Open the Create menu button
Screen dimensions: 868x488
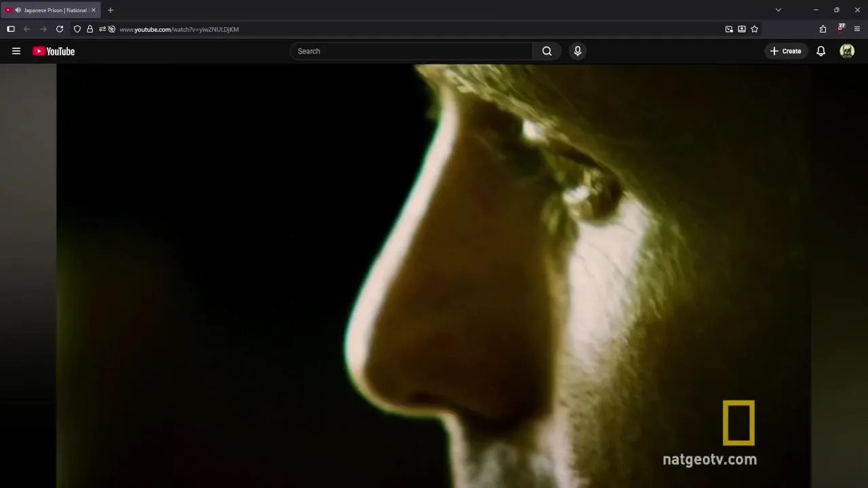(786, 51)
